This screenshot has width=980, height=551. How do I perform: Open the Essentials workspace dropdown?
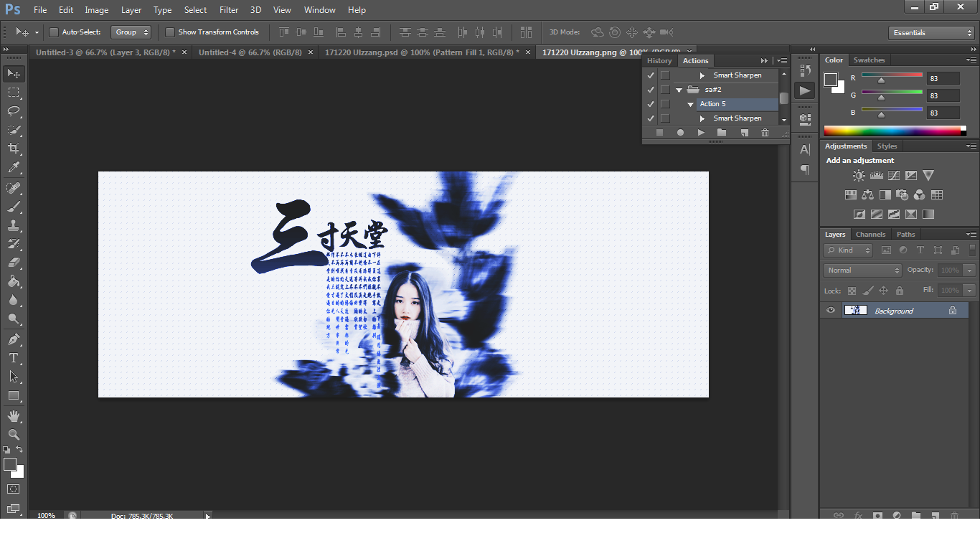click(x=930, y=33)
